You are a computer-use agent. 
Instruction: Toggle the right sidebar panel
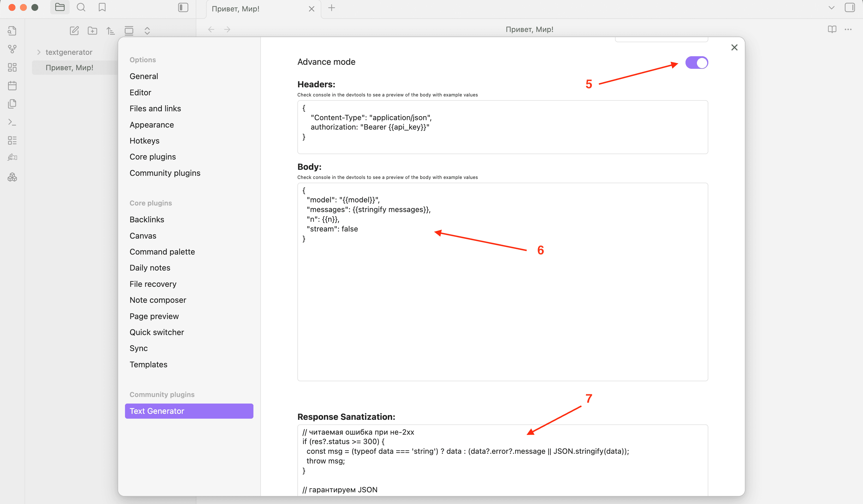(x=850, y=7)
